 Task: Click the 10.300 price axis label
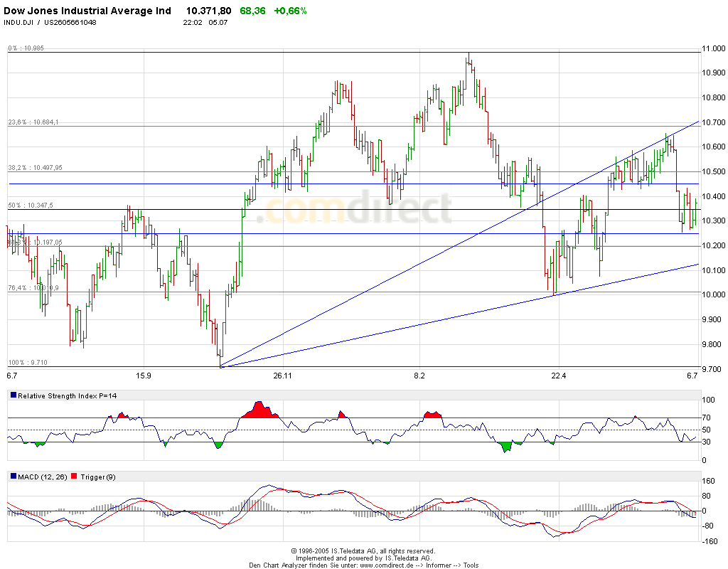point(713,221)
